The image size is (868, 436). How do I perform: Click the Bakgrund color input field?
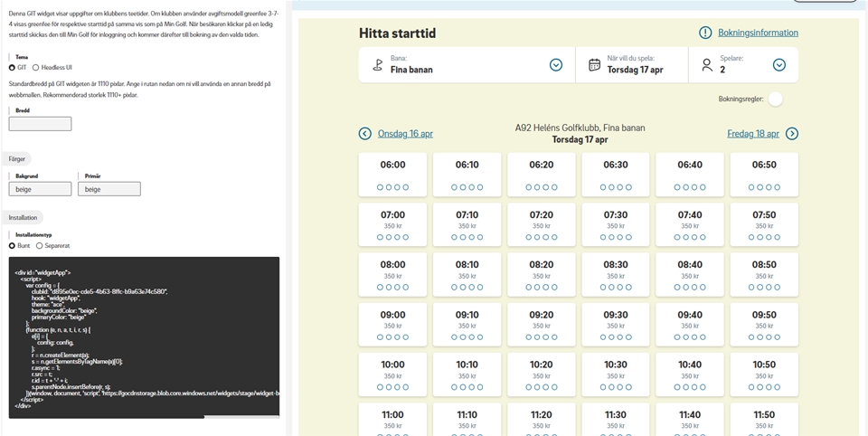(x=40, y=189)
